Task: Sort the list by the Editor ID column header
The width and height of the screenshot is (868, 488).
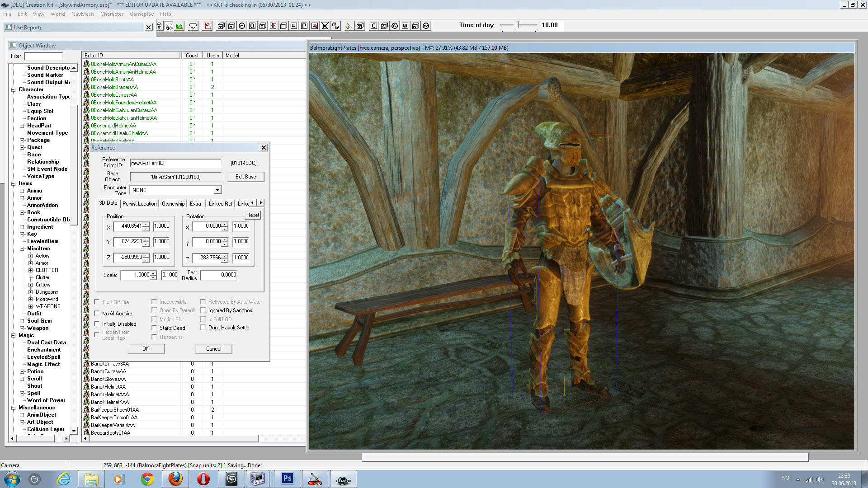Action: tap(132, 56)
